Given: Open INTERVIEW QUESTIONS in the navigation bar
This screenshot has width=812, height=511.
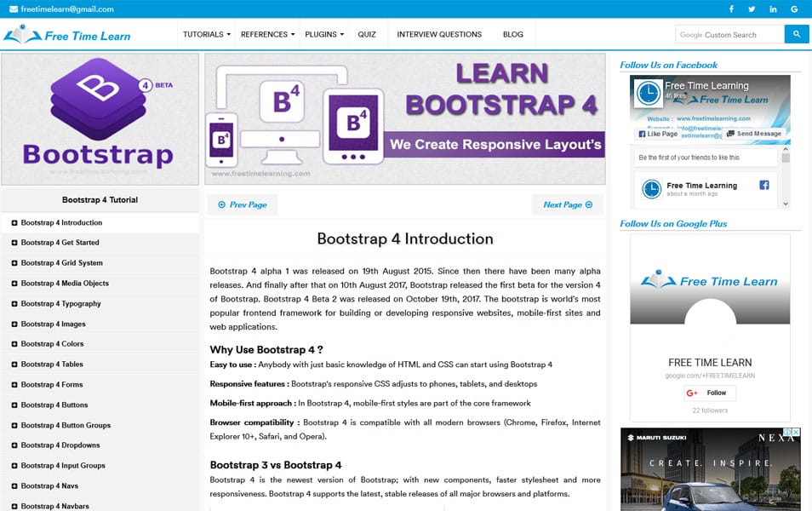Looking at the screenshot, I should pos(439,34).
